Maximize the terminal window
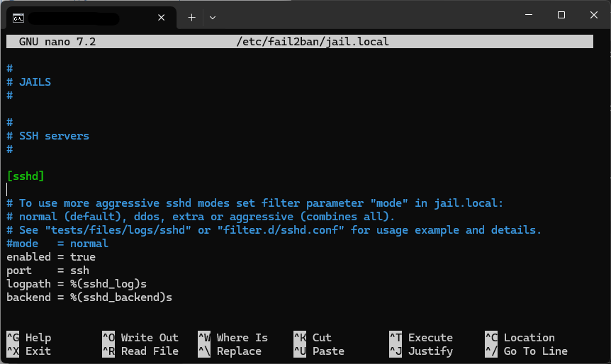611x364 pixels. point(561,16)
